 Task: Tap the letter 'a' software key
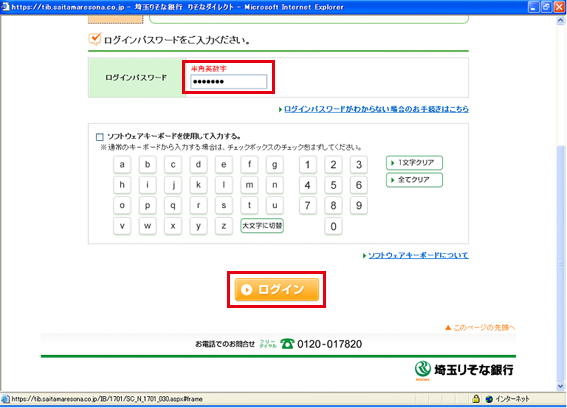tap(122, 165)
